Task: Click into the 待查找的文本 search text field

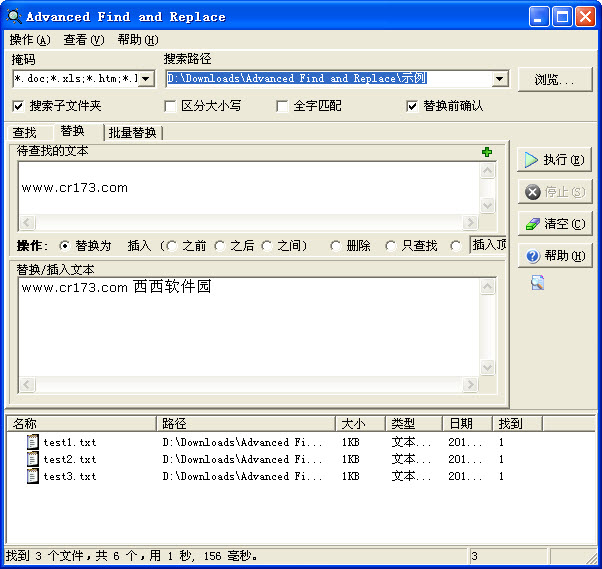Action: [x=249, y=188]
